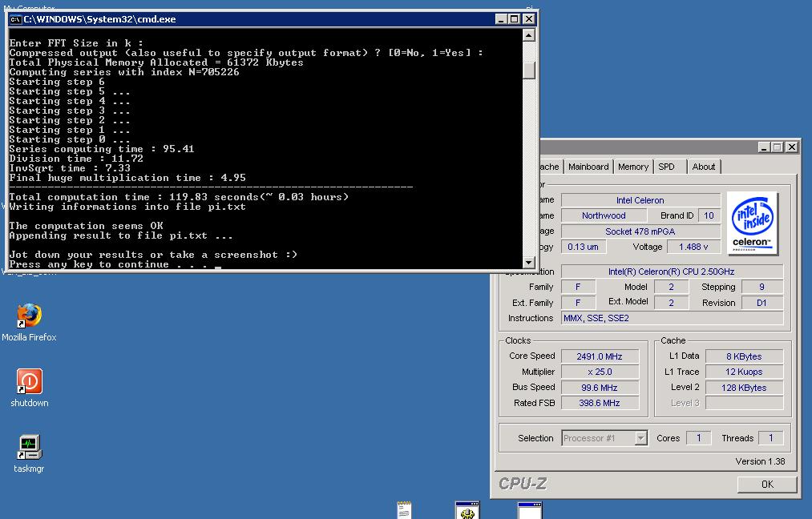Switch to the Memory tab in CPU-Z
The image size is (812, 519).
pos(632,167)
